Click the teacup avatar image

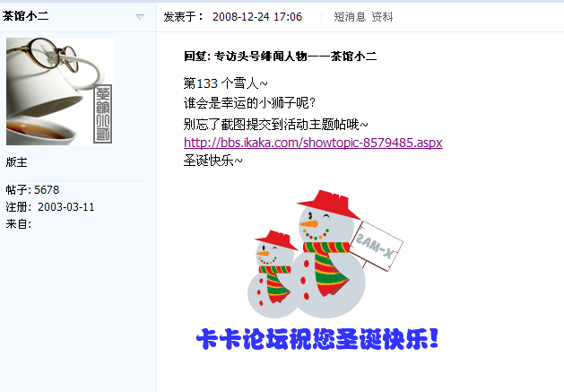60,91
